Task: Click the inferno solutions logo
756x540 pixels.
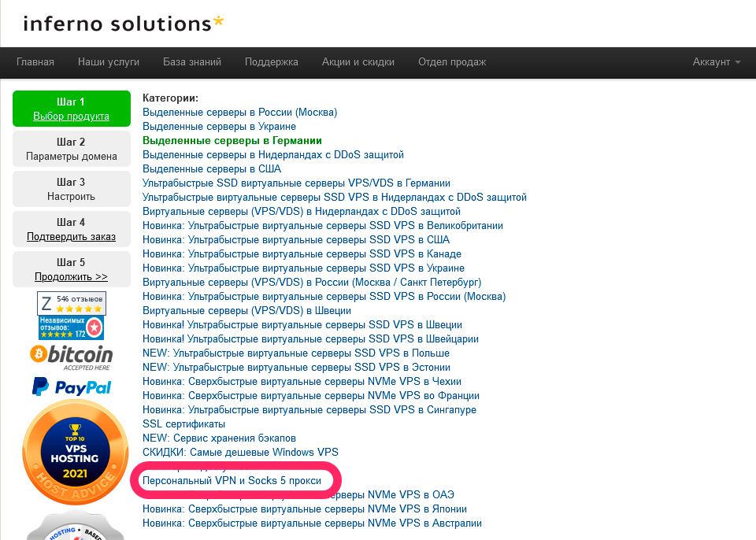Action: coord(124,24)
